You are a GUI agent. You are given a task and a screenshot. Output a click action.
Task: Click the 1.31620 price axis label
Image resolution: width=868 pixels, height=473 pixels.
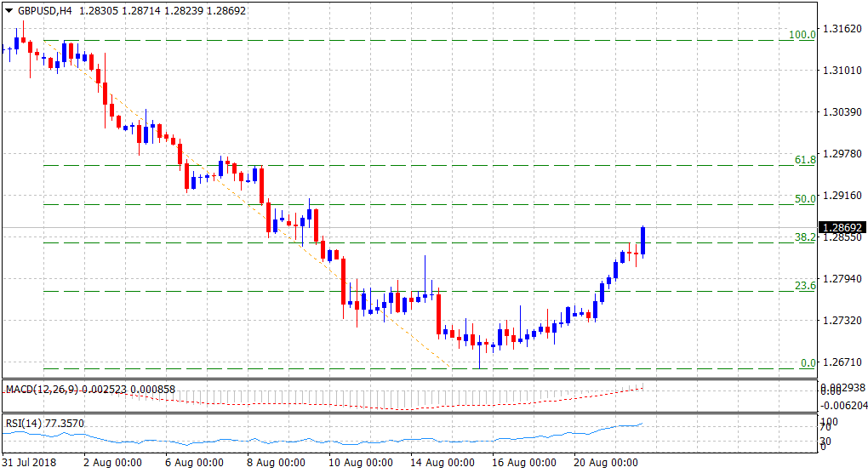click(x=842, y=28)
